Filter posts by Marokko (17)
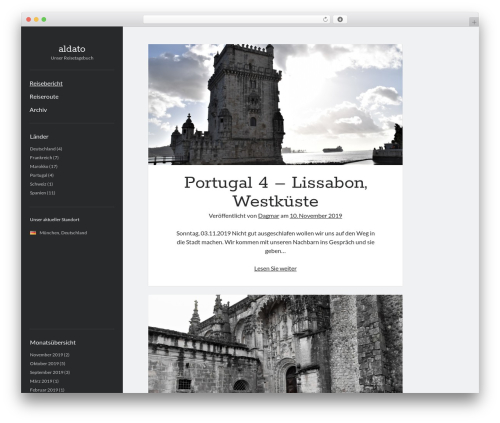500x423 pixels. coord(44,166)
